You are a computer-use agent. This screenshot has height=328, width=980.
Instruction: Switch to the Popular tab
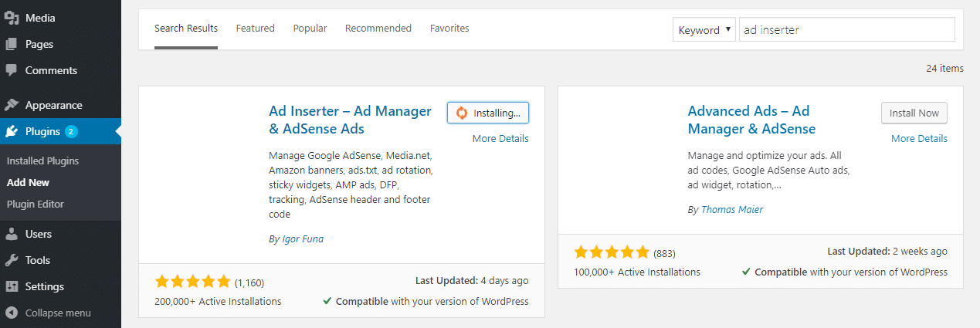click(x=310, y=29)
